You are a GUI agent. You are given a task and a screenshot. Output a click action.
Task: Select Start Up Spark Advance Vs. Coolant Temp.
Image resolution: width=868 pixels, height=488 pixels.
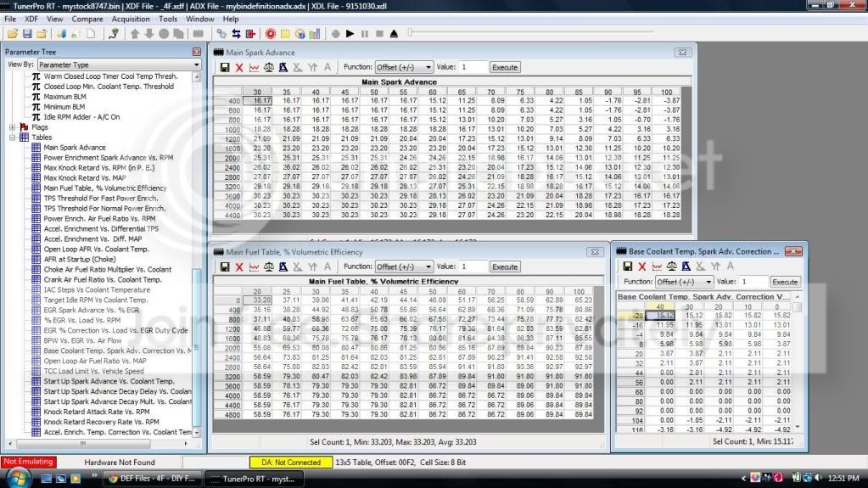click(109, 381)
